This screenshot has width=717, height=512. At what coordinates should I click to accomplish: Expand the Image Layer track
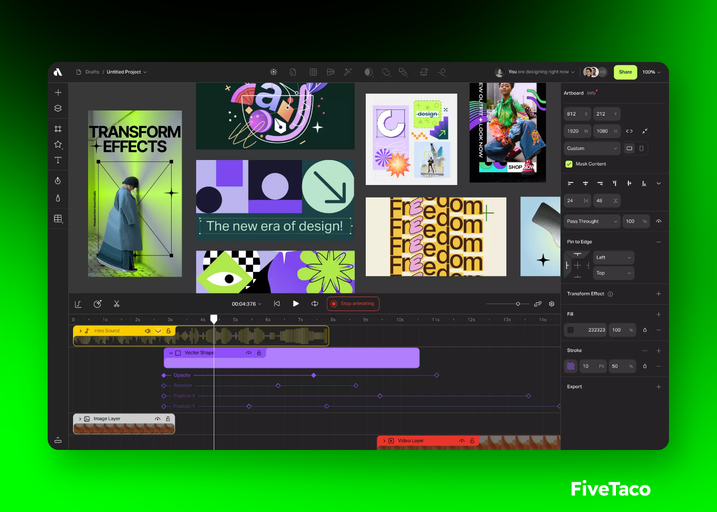click(x=80, y=419)
